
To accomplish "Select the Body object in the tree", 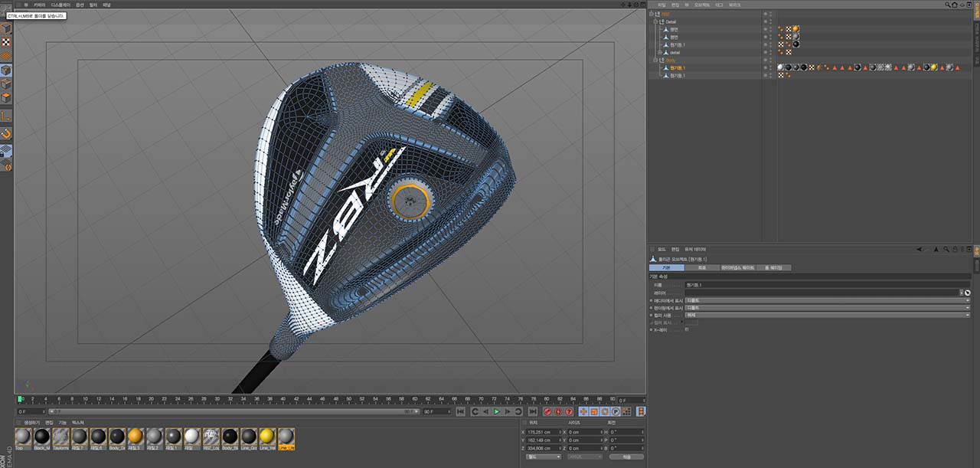I will point(670,60).
